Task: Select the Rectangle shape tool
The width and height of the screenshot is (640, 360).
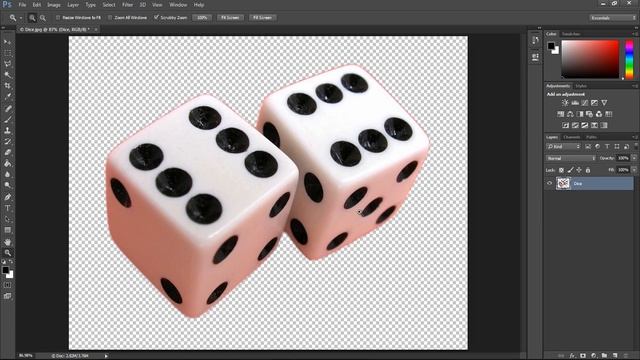Action: tap(7, 230)
